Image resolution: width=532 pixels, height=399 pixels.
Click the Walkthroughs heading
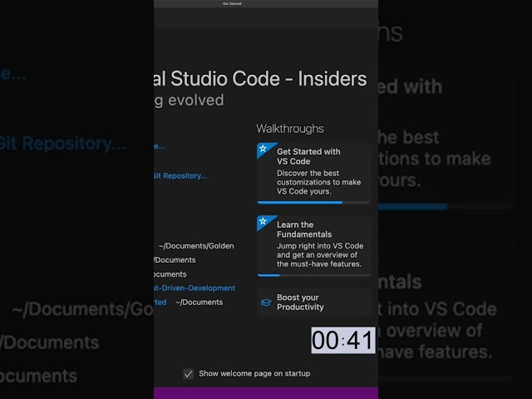click(290, 129)
